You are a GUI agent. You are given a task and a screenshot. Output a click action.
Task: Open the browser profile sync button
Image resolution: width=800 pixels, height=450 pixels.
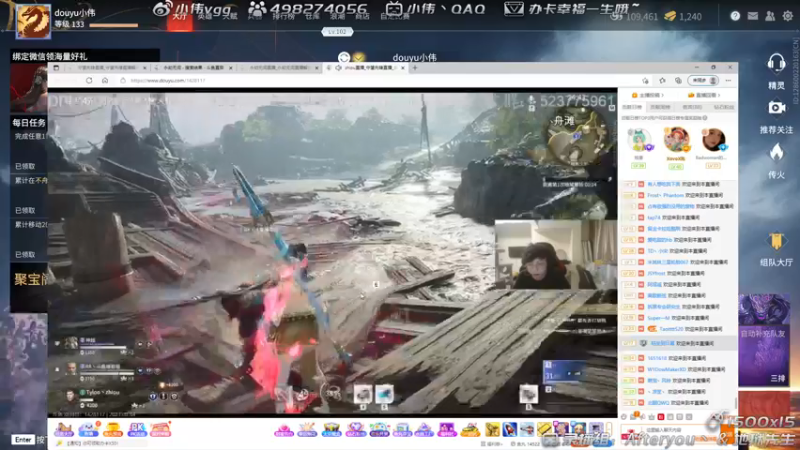click(703, 81)
